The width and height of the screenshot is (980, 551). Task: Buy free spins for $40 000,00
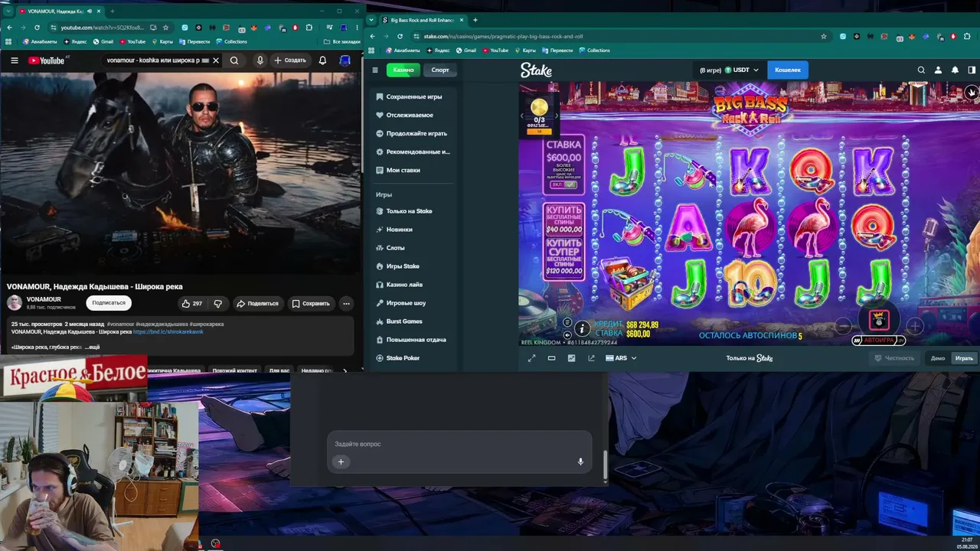(564, 220)
